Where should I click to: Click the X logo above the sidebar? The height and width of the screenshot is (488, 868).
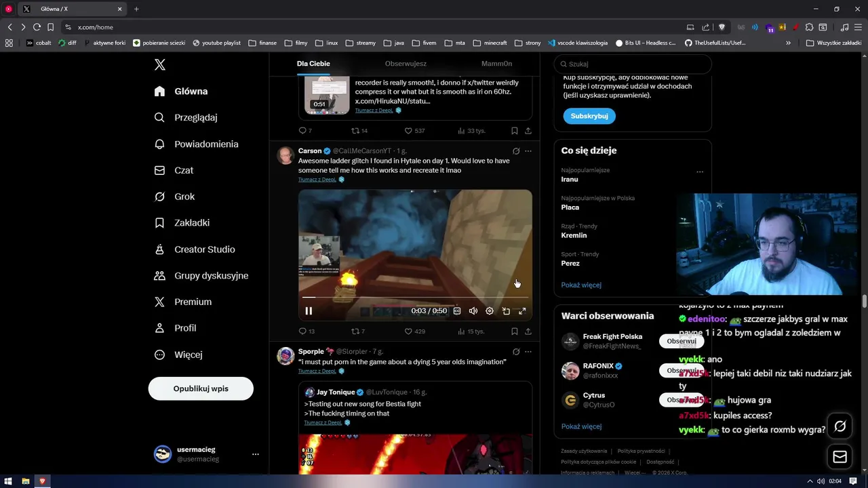coord(160,64)
